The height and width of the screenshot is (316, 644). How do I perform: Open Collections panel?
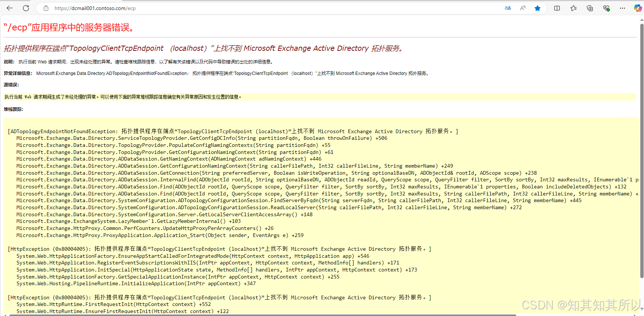(x=590, y=8)
